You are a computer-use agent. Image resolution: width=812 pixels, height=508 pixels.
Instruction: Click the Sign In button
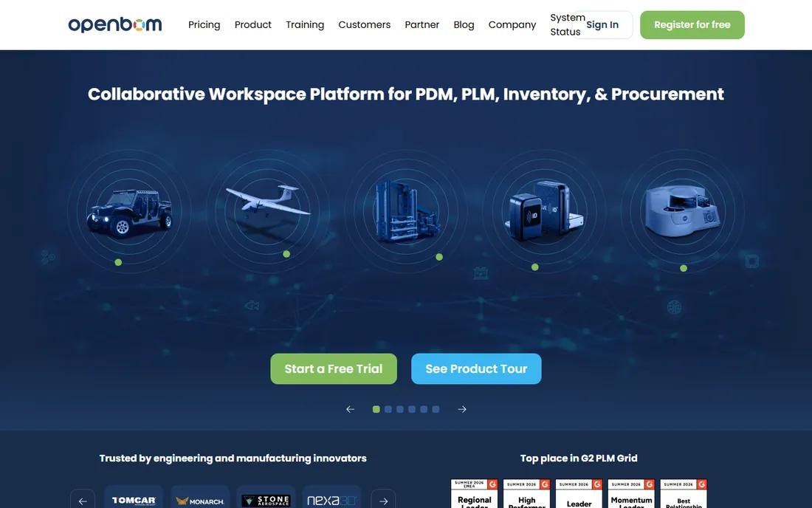602,25
